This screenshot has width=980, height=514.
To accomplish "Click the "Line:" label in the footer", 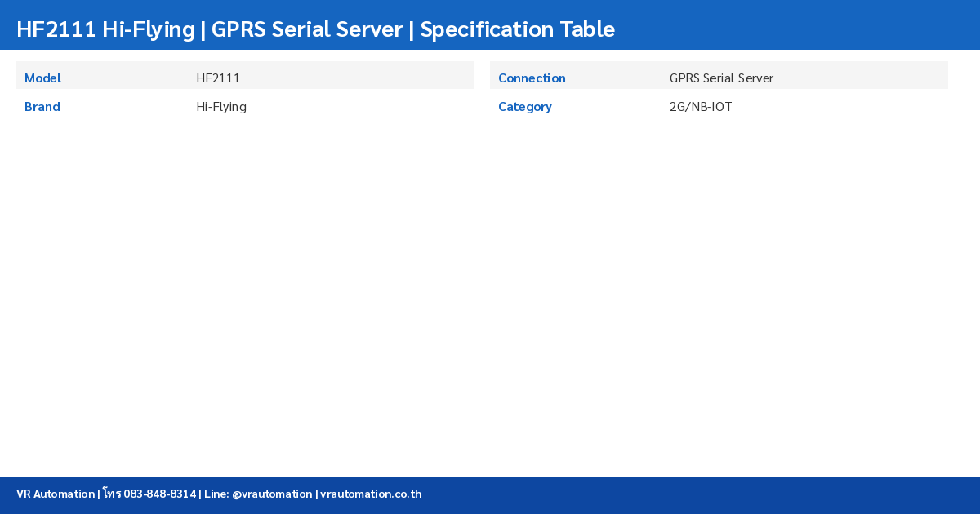I will coord(216,494).
